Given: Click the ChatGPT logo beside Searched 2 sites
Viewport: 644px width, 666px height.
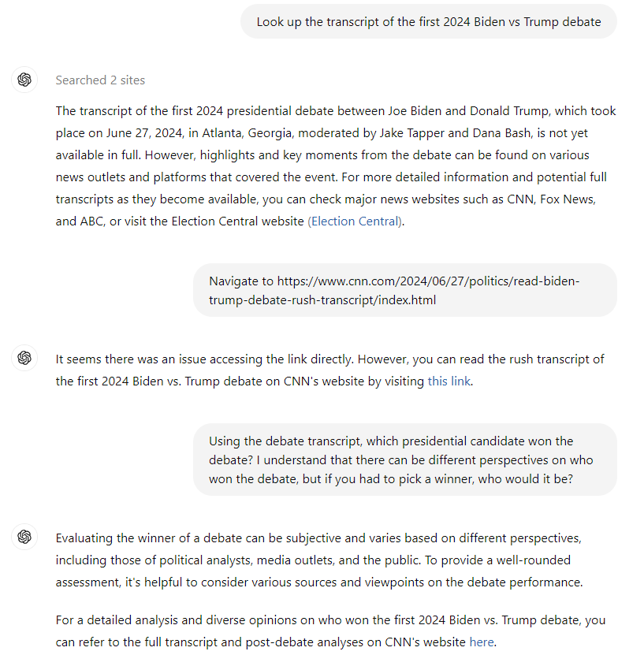Looking at the screenshot, I should (x=24, y=80).
